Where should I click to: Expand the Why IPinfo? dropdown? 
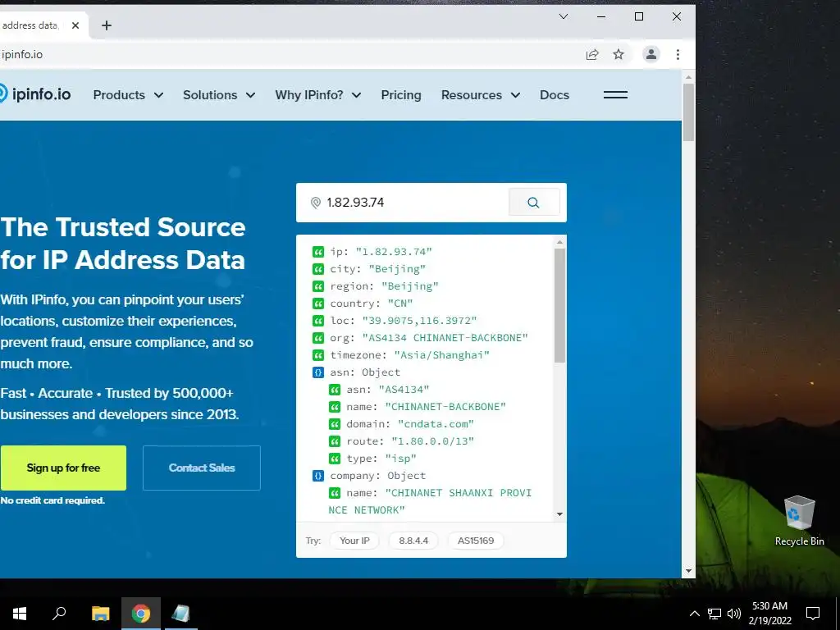tap(318, 95)
